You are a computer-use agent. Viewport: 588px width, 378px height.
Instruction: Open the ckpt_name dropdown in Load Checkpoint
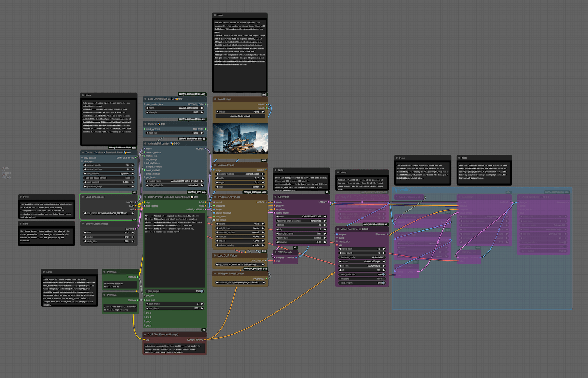pos(109,213)
